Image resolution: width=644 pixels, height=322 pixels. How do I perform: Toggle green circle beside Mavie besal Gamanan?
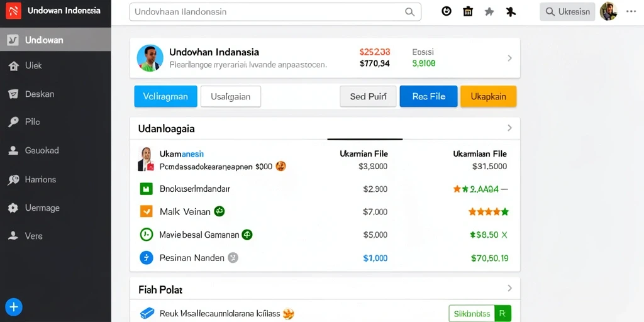pyautogui.click(x=146, y=235)
